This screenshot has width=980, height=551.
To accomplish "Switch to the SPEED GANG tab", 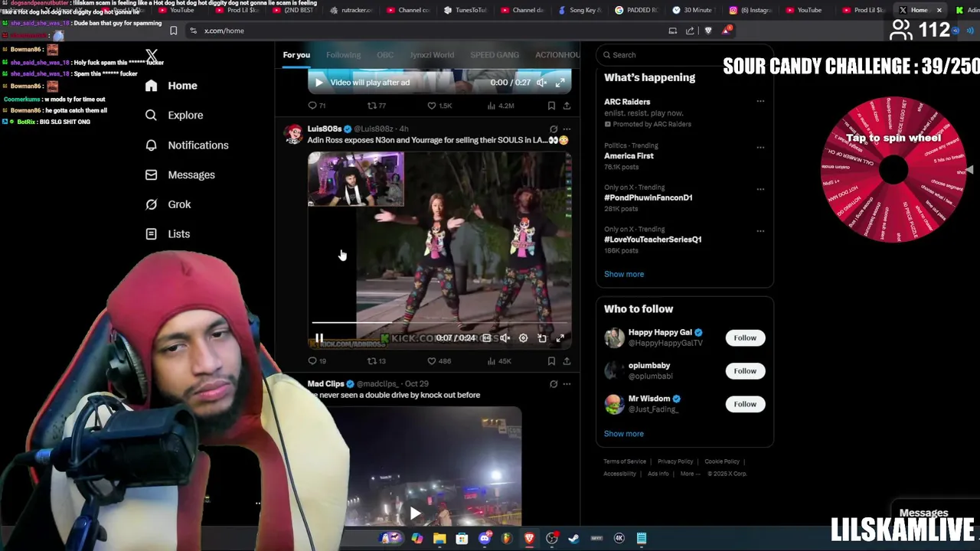I will pyautogui.click(x=495, y=55).
